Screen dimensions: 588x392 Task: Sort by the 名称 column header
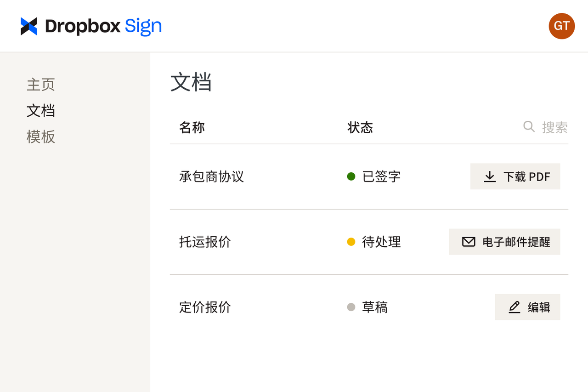coord(192,127)
